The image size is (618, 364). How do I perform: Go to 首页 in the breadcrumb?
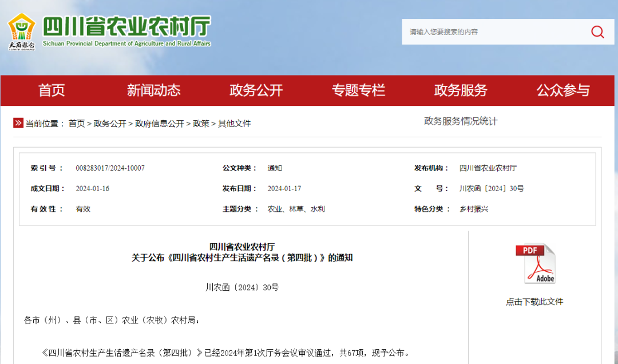click(77, 124)
